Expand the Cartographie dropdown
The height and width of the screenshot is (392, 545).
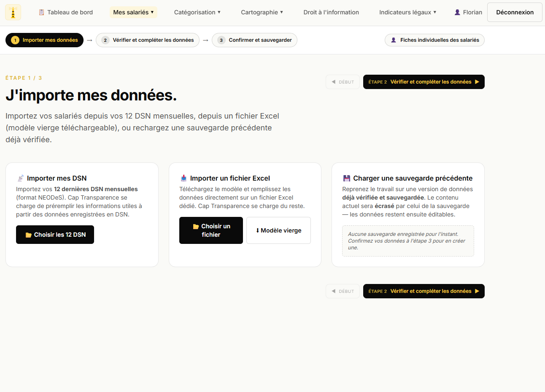[262, 12]
